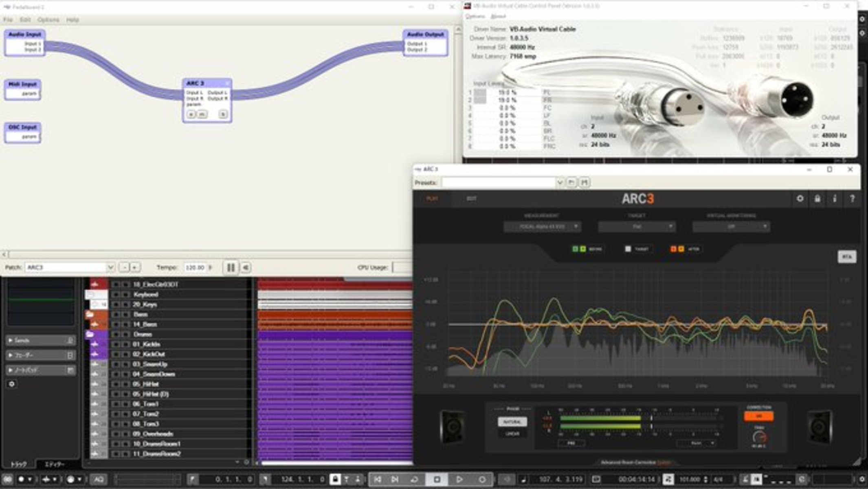The width and height of the screenshot is (868, 489).
Task: Click the punch lock icon in transport
Action: (335, 479)
